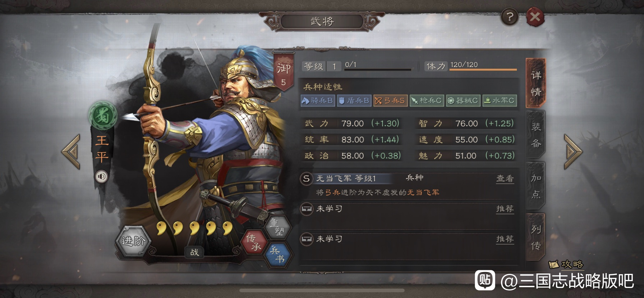This screenshot has height=298, width=644.
Task: Tap the gray 重塑 hexagon icon
Action: (278, 227)
